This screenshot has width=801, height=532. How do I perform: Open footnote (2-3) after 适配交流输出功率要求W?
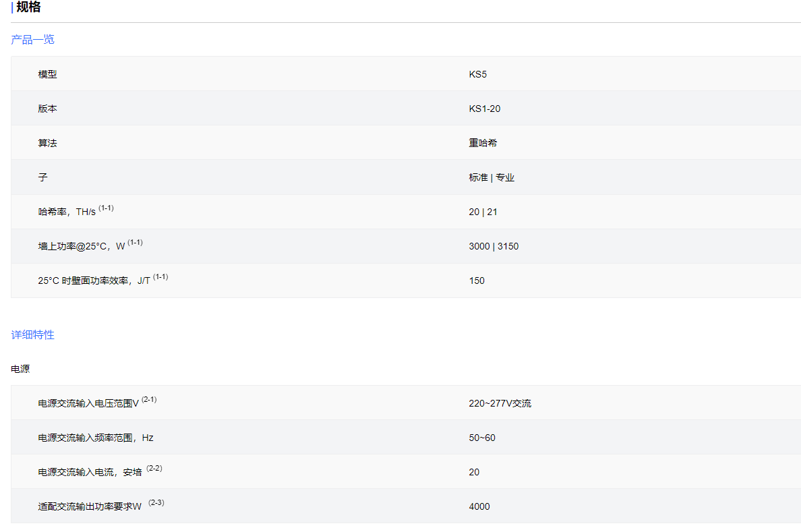(x=156, y=503)
